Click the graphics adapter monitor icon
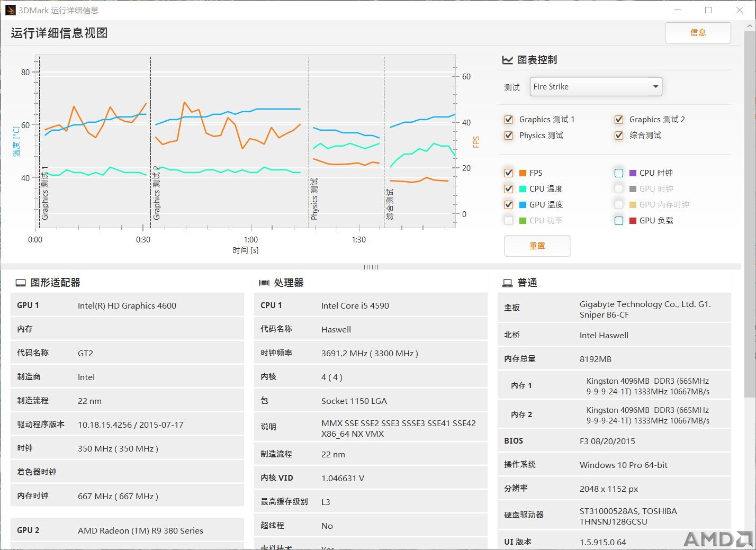The image size is (756, 550). click(21, 283)
